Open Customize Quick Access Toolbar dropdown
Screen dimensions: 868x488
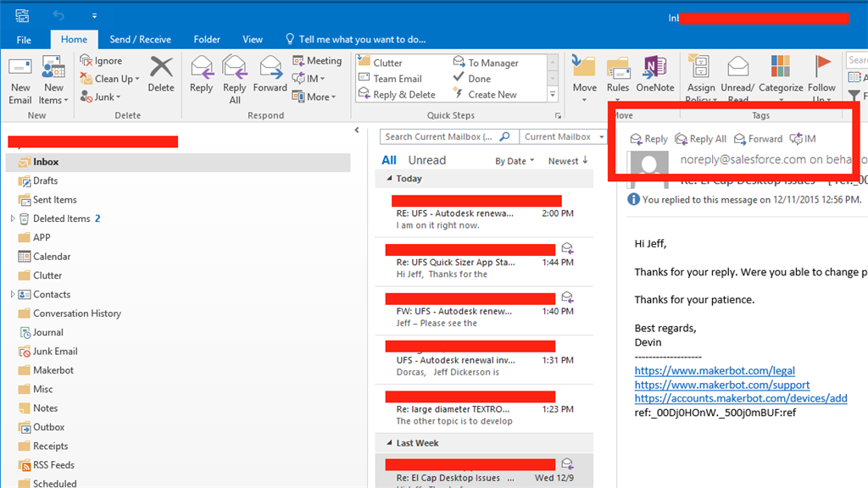tap(94, 15)
